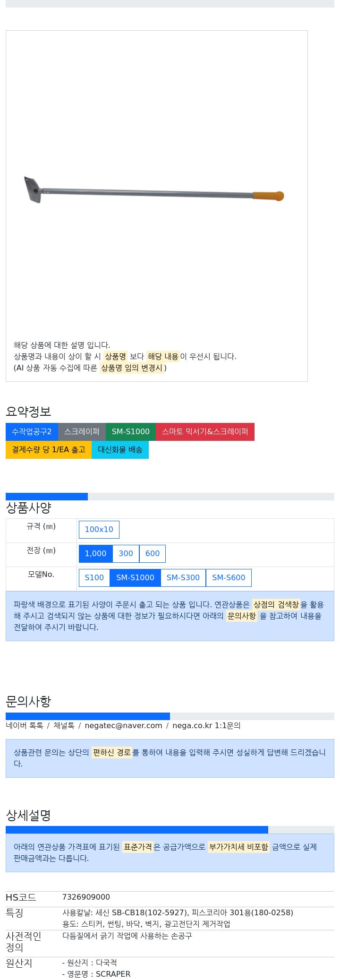The width and height of the screenshot is (340, 980).
Task: Select model SM-S600
Action: tap(229, 578)
